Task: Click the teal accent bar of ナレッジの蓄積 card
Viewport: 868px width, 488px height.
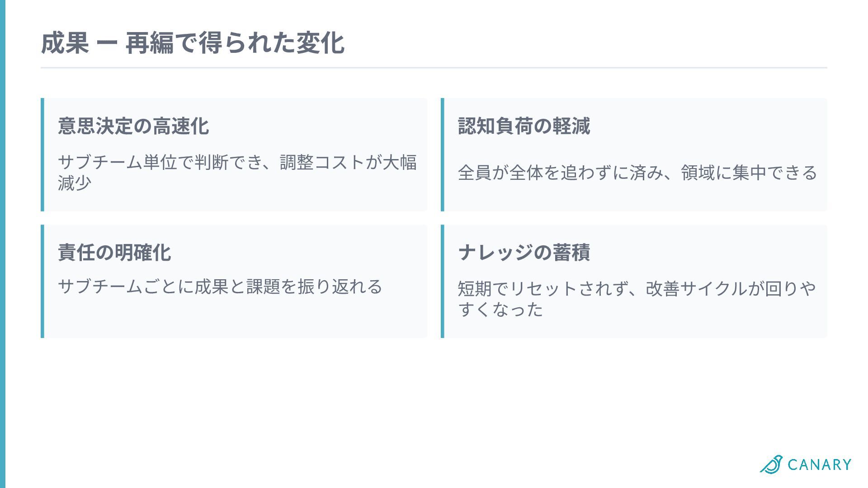Action: 443,281
